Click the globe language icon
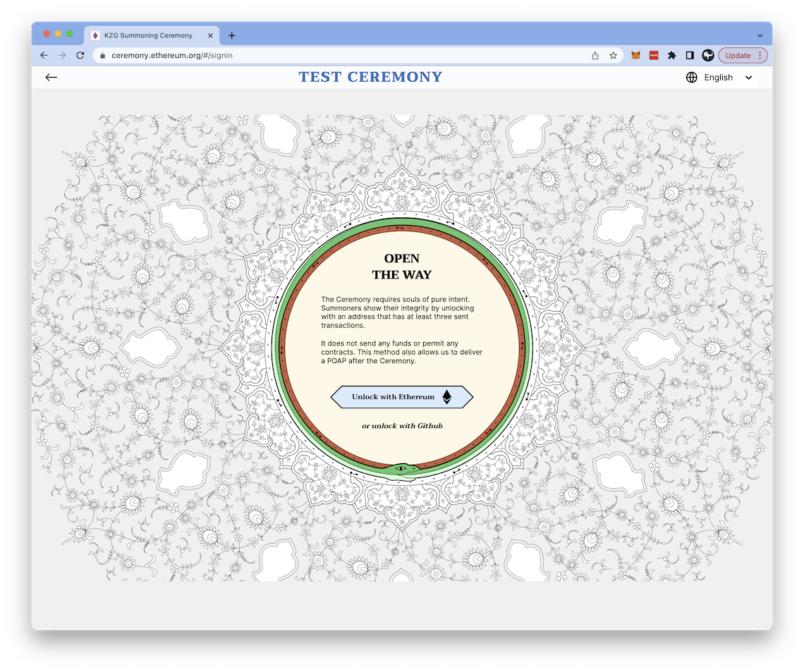804x672 pixels. (x=691, y=78)
